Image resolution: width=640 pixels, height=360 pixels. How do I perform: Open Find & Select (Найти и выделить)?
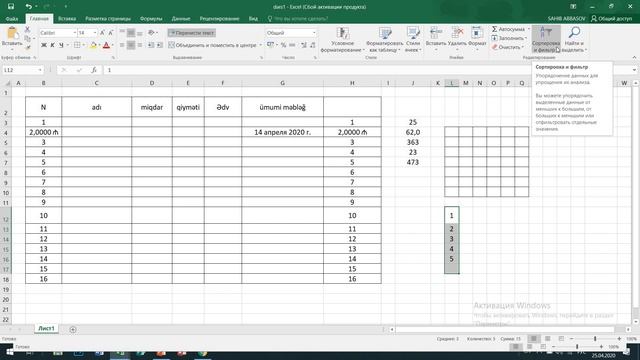pyautogui.click(x=574, y=40)
